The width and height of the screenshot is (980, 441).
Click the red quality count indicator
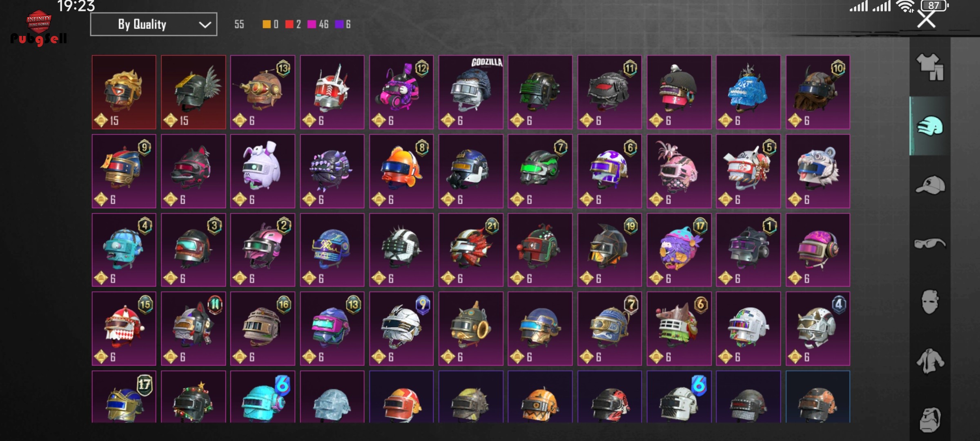[293, 24]
